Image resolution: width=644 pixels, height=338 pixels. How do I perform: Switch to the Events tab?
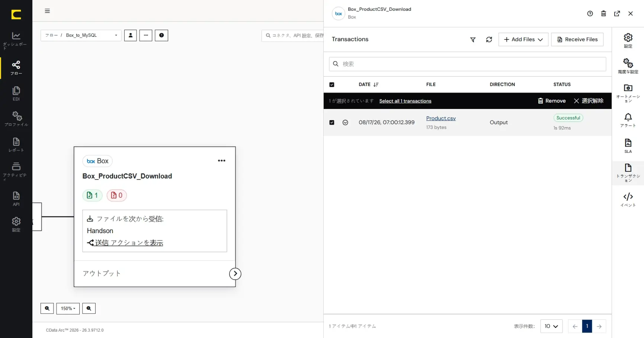[628, 200]
